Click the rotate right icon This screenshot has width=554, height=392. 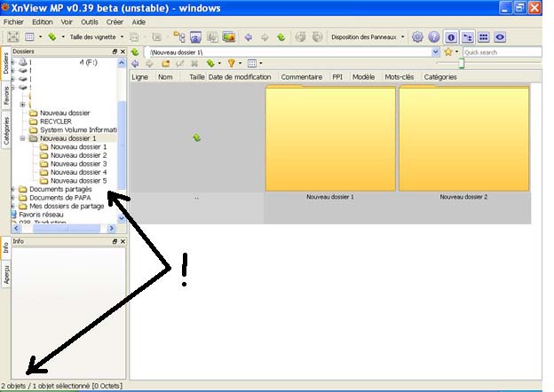(x=317, y=36)
